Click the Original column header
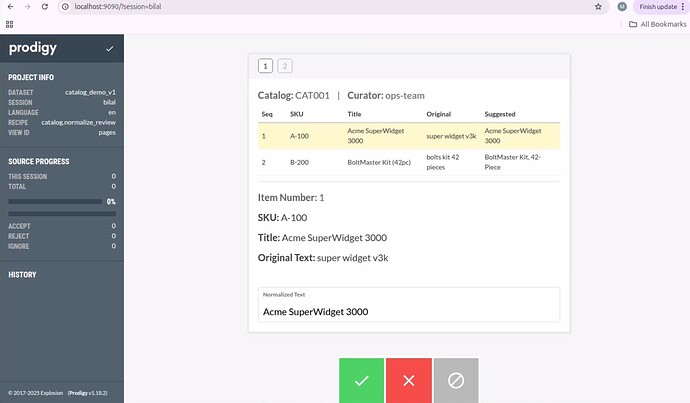This screenshot has height=403, width=690. [439, 114]
